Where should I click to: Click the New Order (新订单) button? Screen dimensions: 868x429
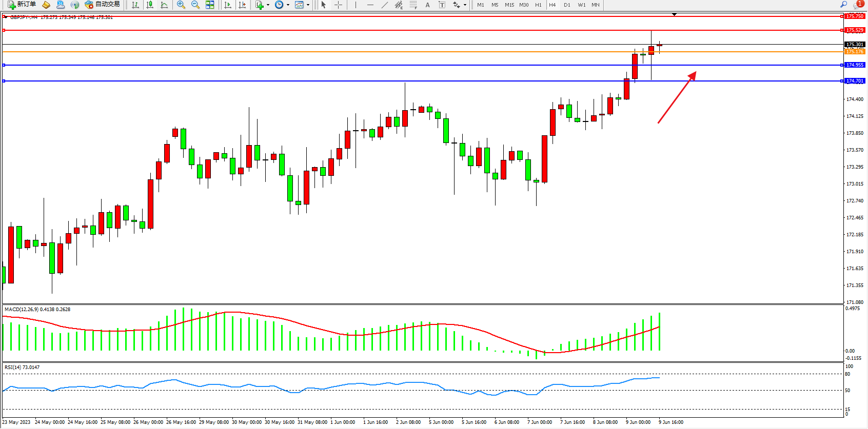click(22, 5)
